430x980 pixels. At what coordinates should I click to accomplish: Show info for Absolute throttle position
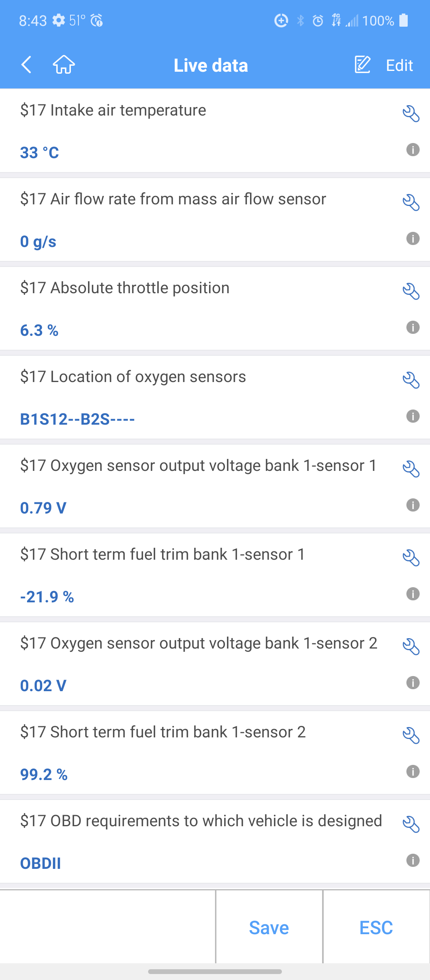pos(413,327)
